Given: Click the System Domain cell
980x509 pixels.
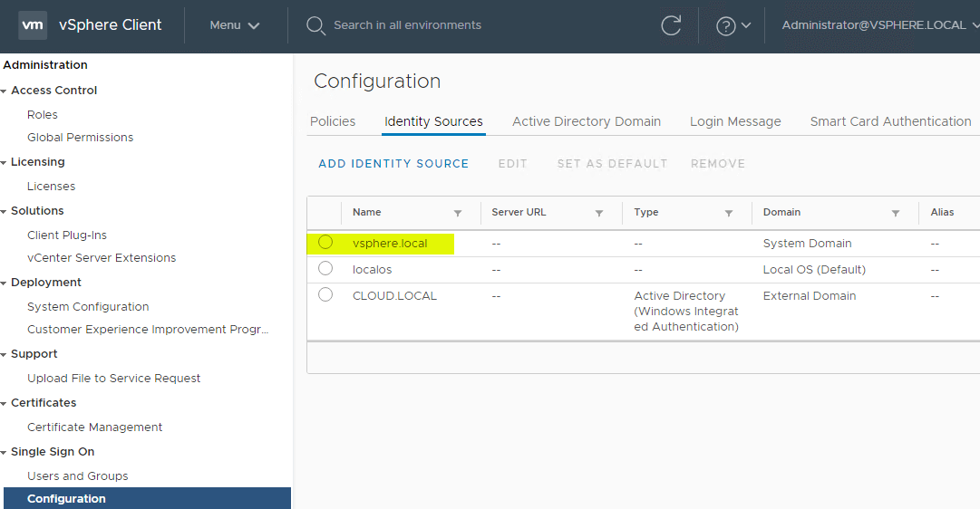Looking at the screenshot, I should (807, 243).
